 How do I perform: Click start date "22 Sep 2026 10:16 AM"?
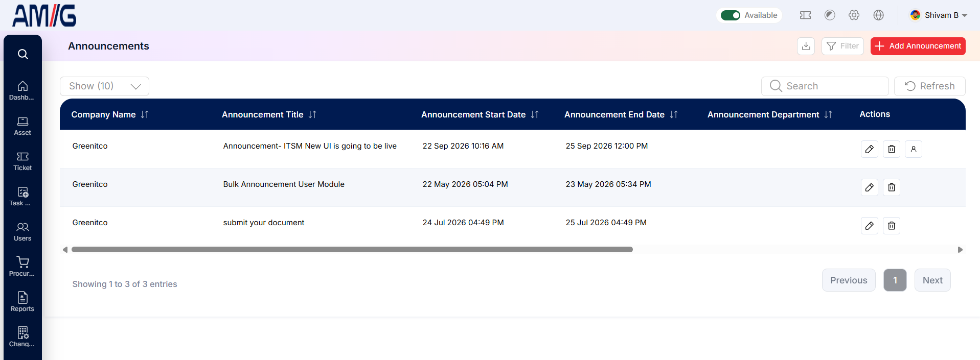[x=463, y=146]
